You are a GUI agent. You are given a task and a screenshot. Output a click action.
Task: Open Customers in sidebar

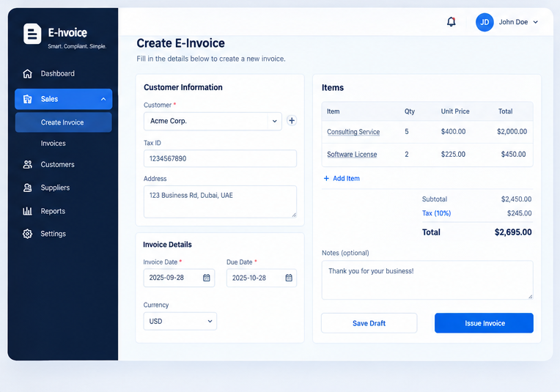[x=57, y=164]
